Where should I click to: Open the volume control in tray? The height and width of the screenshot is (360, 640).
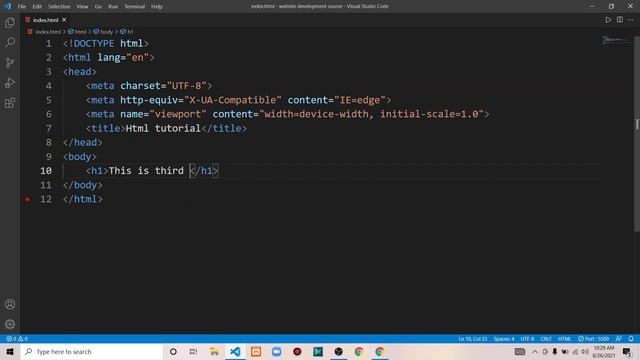point(585,351)
